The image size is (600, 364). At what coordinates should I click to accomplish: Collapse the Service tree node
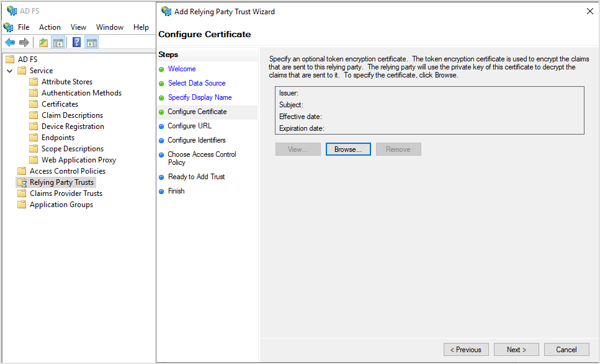coord(10,70)
